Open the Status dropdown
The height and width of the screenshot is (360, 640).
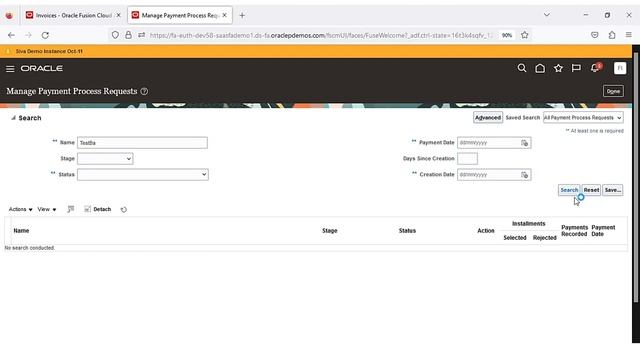point(142,174)
